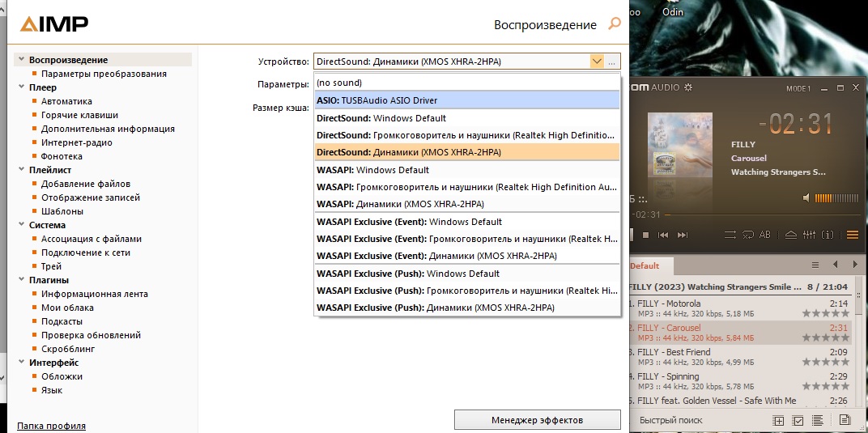Open the settings search magnifier icon
868x433 pixels.
615,24
